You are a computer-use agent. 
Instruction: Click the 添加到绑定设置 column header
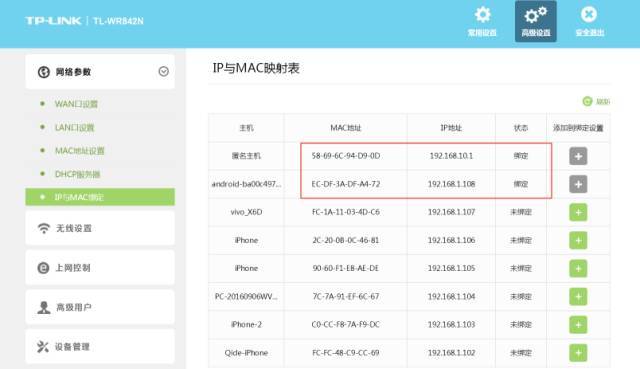578,128
